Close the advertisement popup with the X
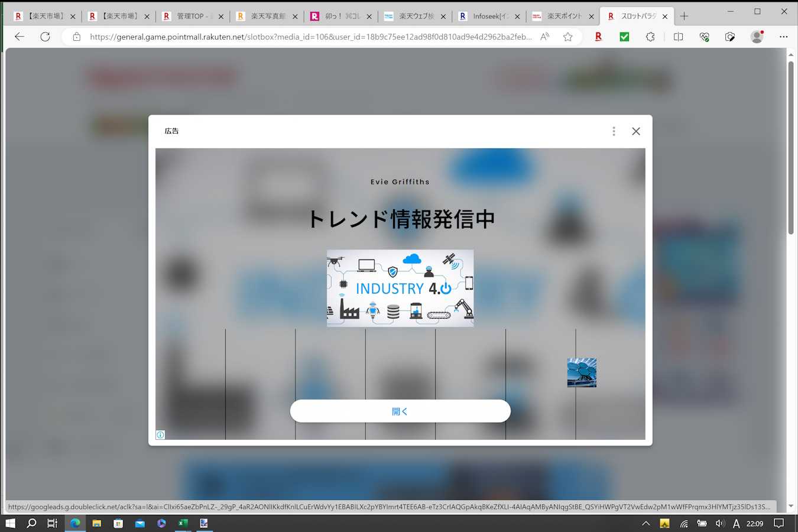Viewport: 798px width, 532px height. pos(635,131)
